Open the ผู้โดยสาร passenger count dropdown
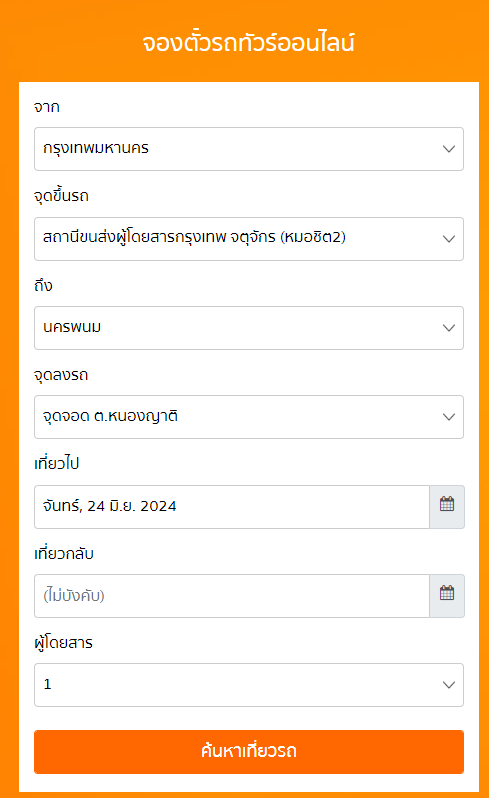The width and height of the screenshot is (489, 798). (x=249, y=685)
